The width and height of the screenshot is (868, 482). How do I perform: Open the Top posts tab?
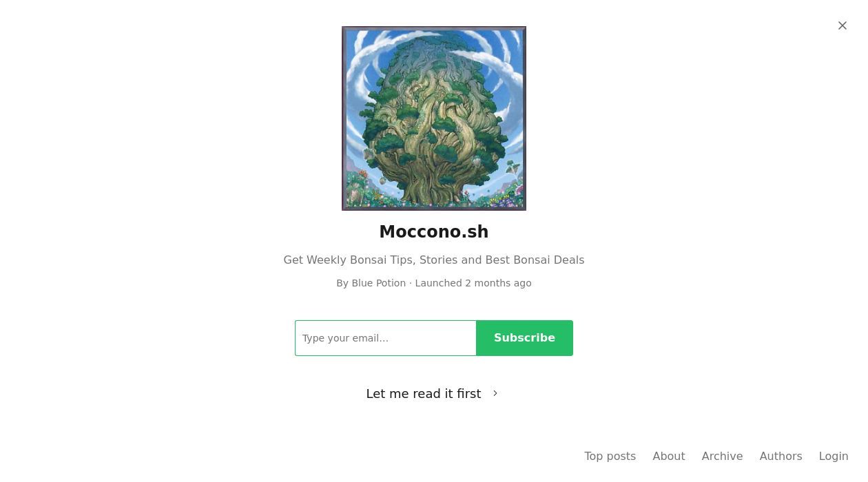tap(610, 456)
